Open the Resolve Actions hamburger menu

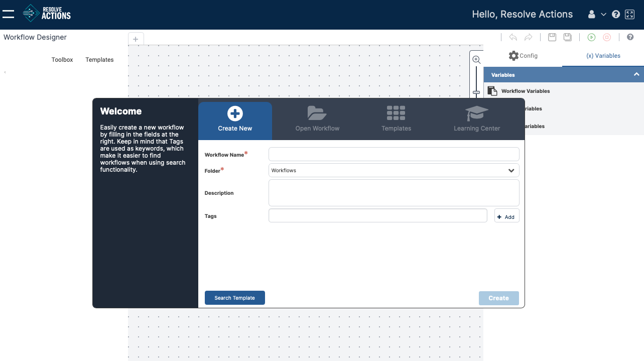(x=8, y=14)
